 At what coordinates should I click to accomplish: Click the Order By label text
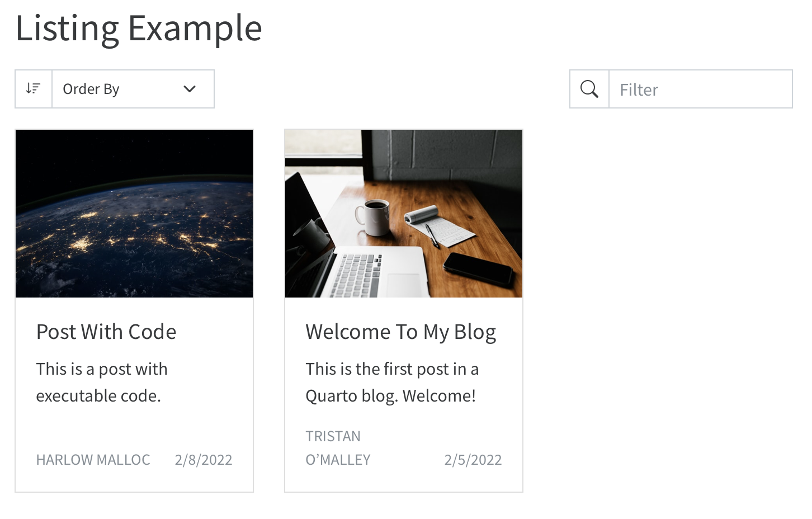[91, 88]
